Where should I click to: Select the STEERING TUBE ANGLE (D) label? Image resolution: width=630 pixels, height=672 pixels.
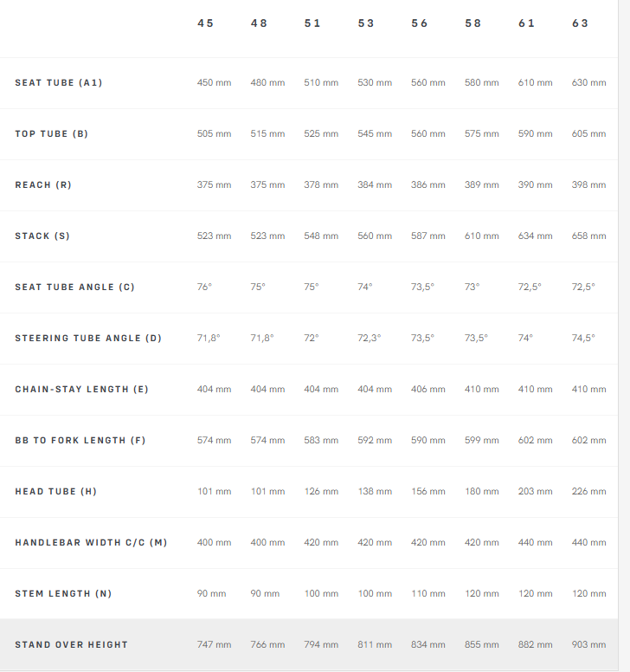88,339
